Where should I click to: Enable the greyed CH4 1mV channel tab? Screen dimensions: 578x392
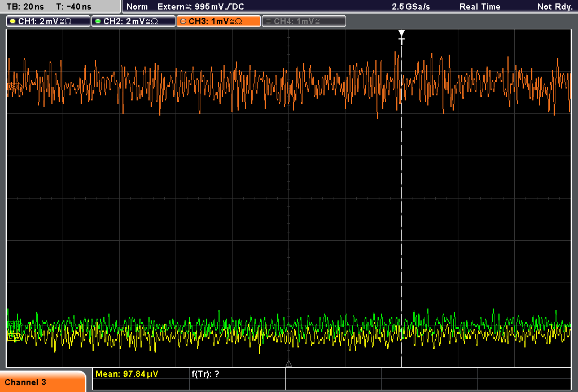[x=304, y=21]
